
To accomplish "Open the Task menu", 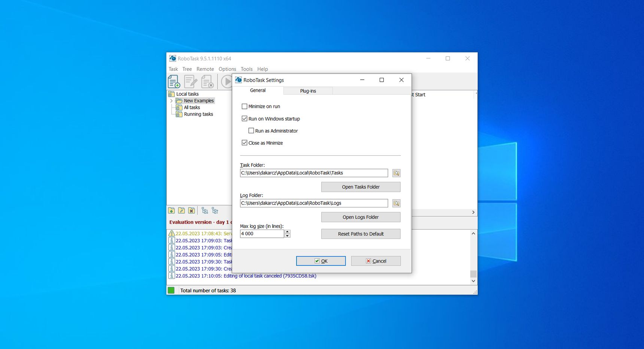I will [x=173, y=69].
